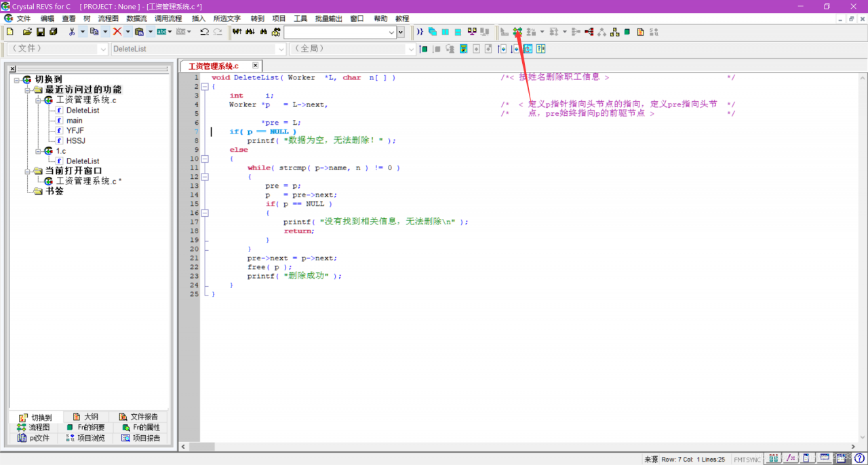Select the main function in tree
The height and width of the screenshot is (465, 868).
click(x=75, y=121)
